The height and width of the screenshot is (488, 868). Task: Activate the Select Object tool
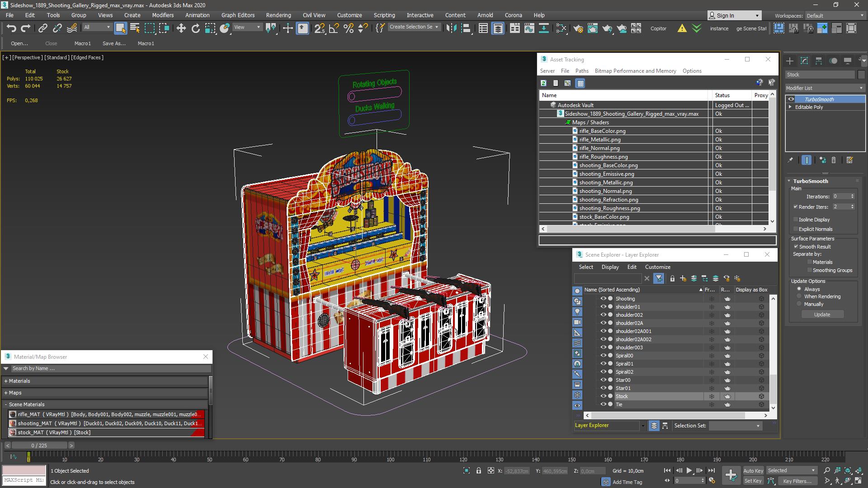[x=120, y=28]
